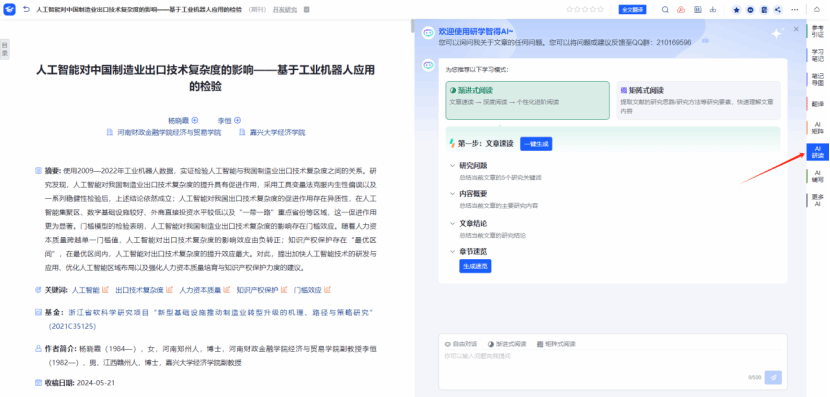Click the red PDF icon
This screenshot has height=397, width=830.
[x=681, y=10]
